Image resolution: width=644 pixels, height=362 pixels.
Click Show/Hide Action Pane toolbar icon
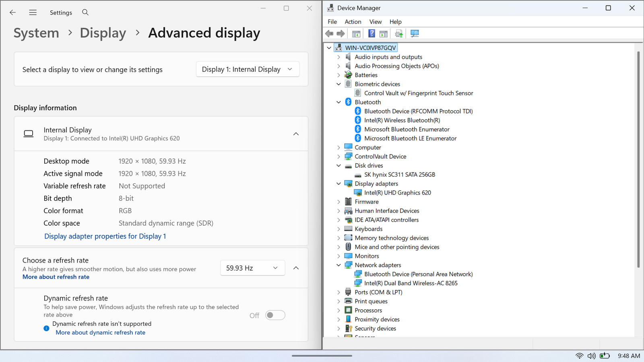[384, 34]
